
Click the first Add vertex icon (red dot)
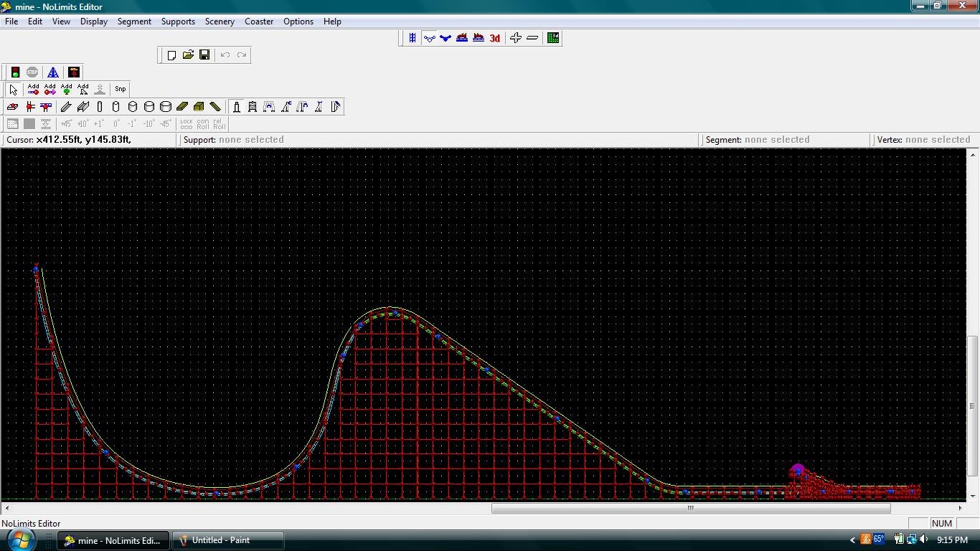point(33,90)
